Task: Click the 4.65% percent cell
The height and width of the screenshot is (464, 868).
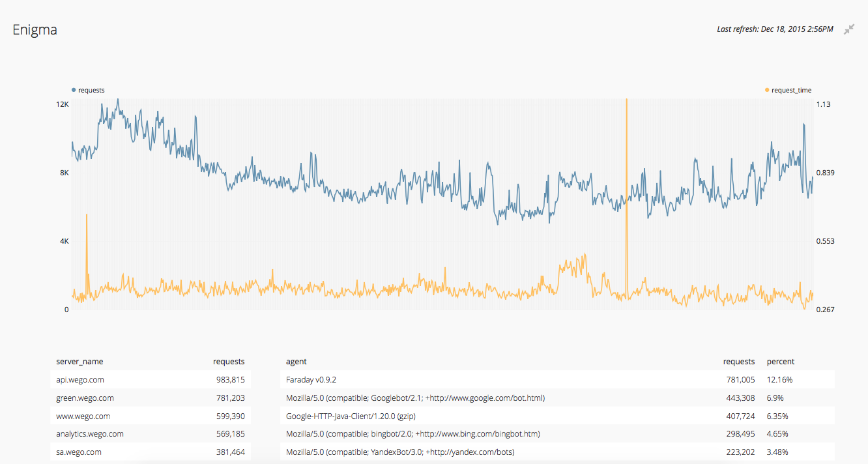Action: (778, 433)
